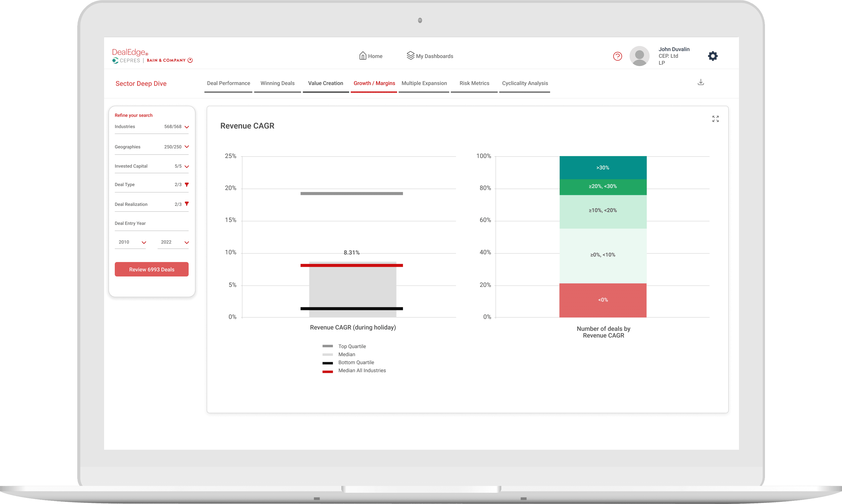842x504 pixels.
Task: Open the Cyclicality Analysis tab
Action: tap(525, 83)
